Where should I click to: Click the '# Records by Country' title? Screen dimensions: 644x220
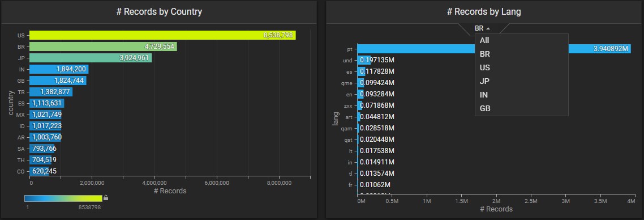[159, 11]
